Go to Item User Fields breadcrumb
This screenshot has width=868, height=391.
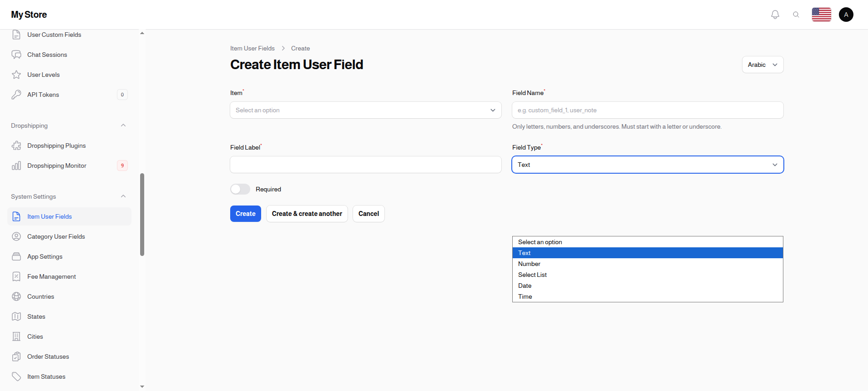point(252,48)
